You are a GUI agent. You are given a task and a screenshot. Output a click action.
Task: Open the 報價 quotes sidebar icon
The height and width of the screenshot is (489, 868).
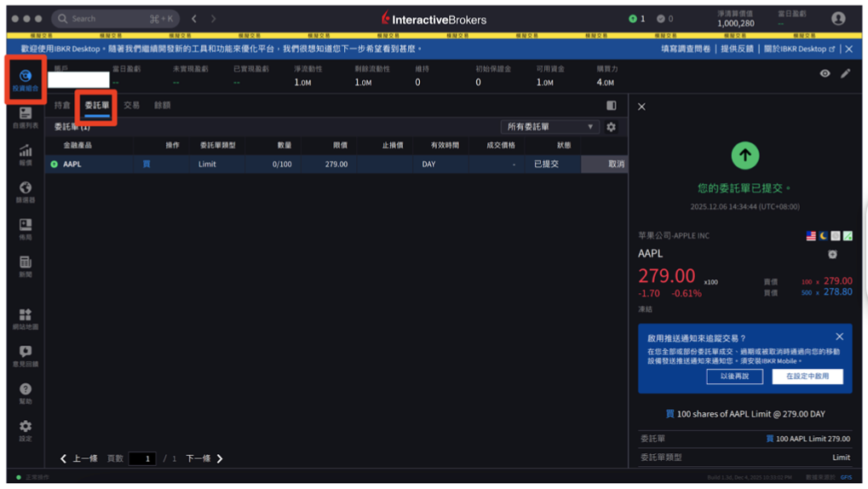pos(26,154)
